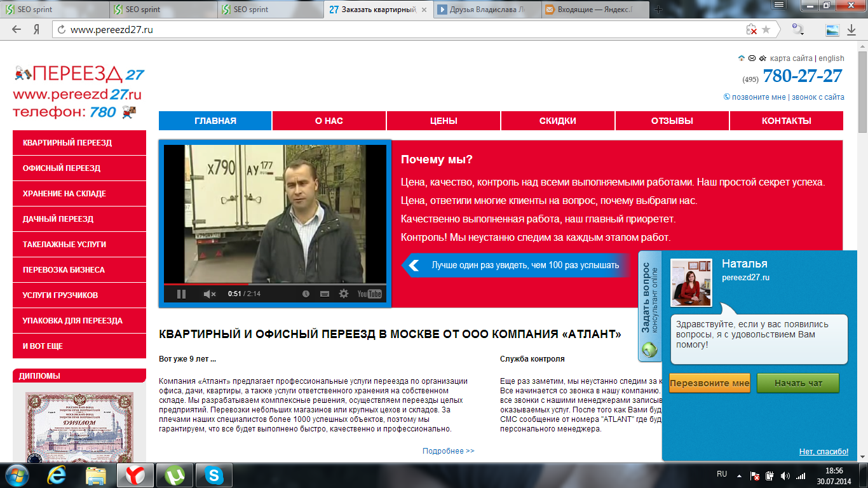Switch to the 'Входящие — Яндекс' tab

pyautogui.click(x=595, y=10)
